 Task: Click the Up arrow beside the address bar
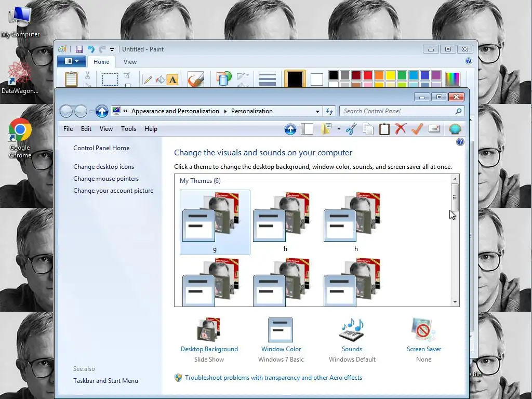[101, 111]
